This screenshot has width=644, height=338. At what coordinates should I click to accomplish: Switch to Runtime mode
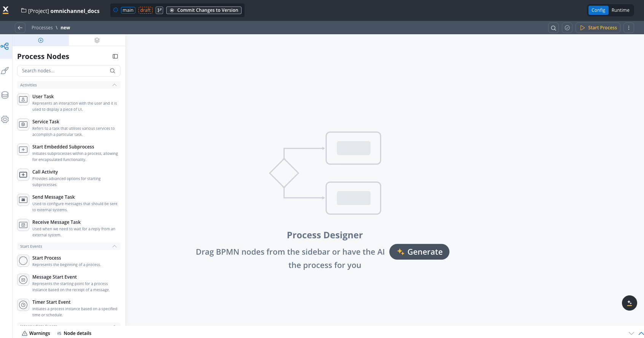pos(620,10)
